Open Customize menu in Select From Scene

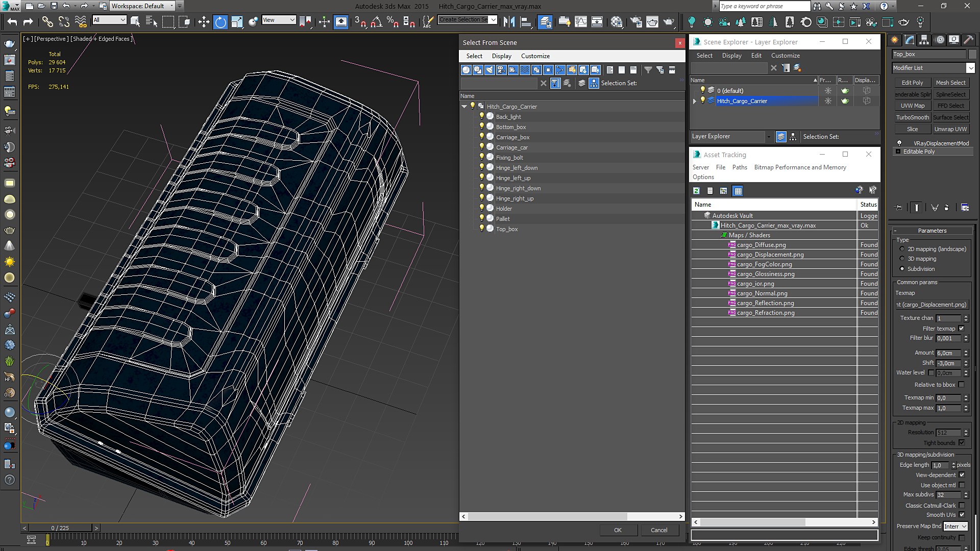535,56
